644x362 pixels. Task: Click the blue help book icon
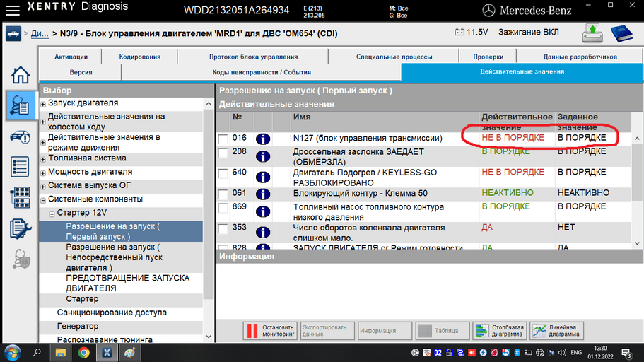point(621,33)
